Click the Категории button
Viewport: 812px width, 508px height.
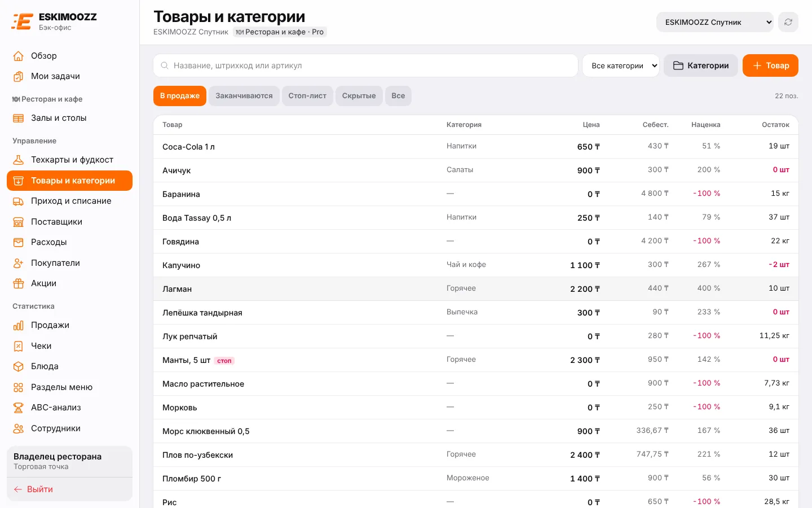pyautogui.click(x=701, y=65)
